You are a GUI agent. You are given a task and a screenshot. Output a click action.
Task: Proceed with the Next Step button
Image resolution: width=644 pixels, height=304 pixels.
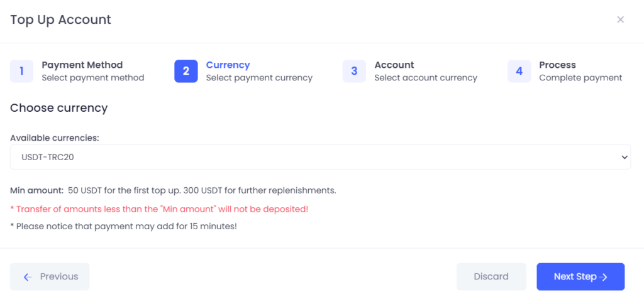pos(580,277)
